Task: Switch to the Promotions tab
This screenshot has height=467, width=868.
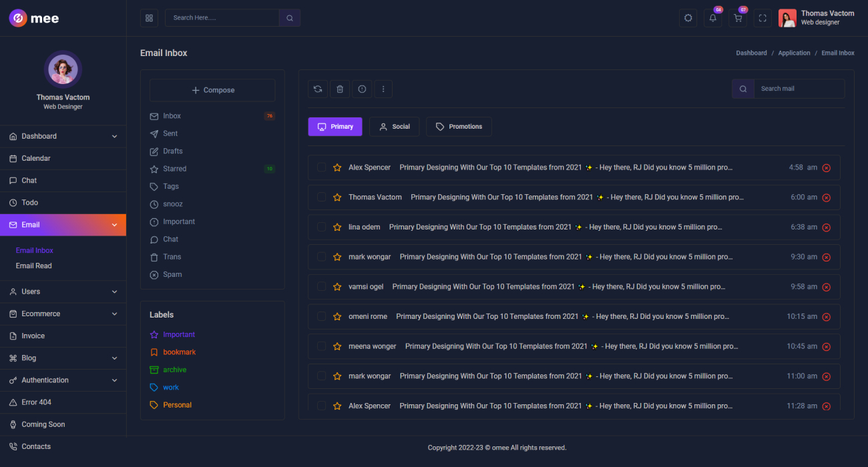Action: tap(459, 127)
